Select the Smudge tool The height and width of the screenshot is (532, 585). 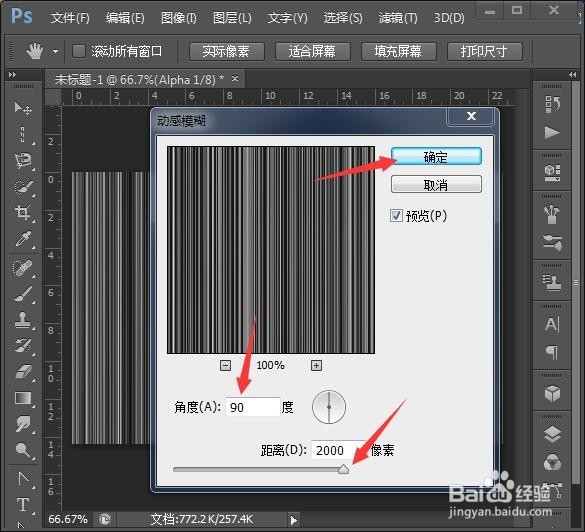point(23,424)
